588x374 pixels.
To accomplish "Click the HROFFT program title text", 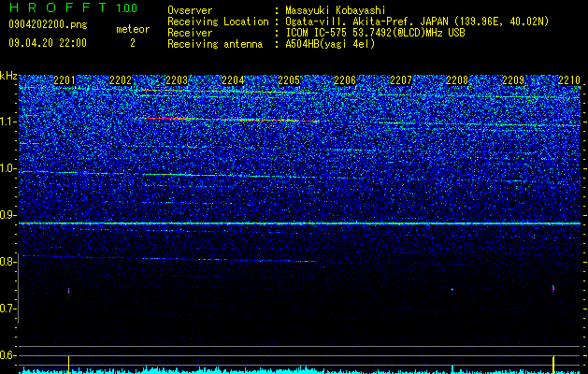I will (58, 7).
